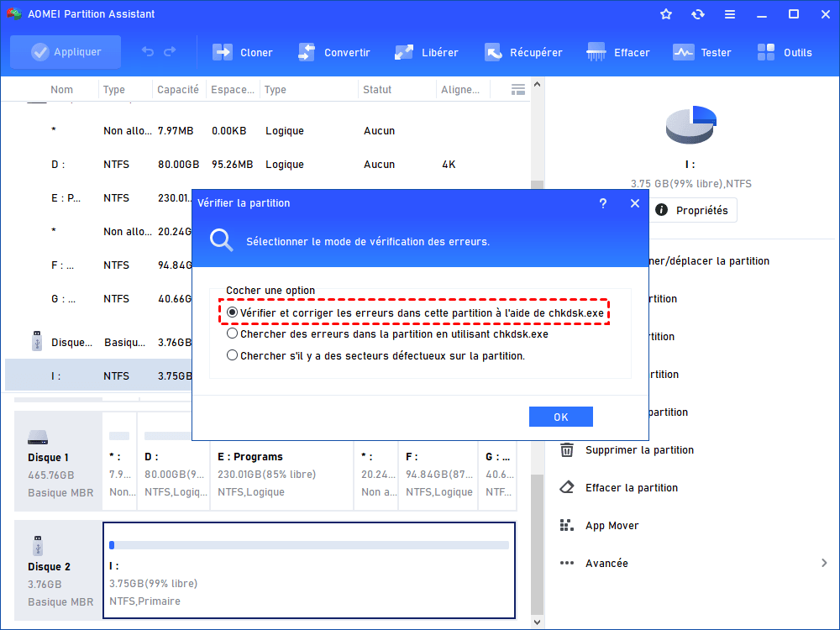This screenshot has height=630, width=840.
Task: Click the App Mover grid icon
Action: [x=567, y=526]
